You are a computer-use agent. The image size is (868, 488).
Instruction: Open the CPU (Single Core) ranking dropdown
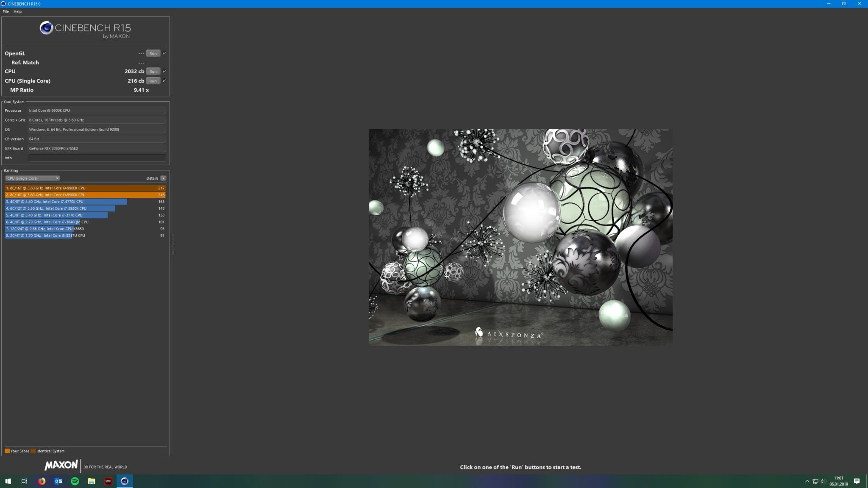click(32, 178)
